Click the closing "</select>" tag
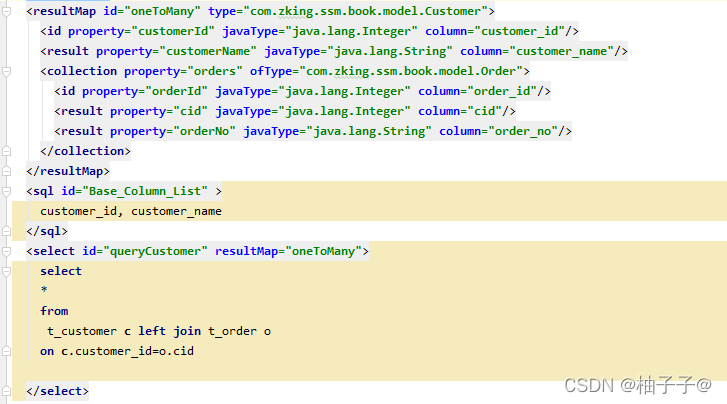Image resolution: width=727 pixels, height=404 pixels. click(x=57, y=391)
